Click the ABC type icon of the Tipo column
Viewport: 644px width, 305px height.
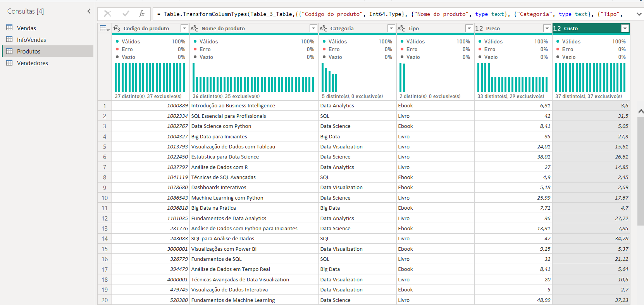coord(401,28)
